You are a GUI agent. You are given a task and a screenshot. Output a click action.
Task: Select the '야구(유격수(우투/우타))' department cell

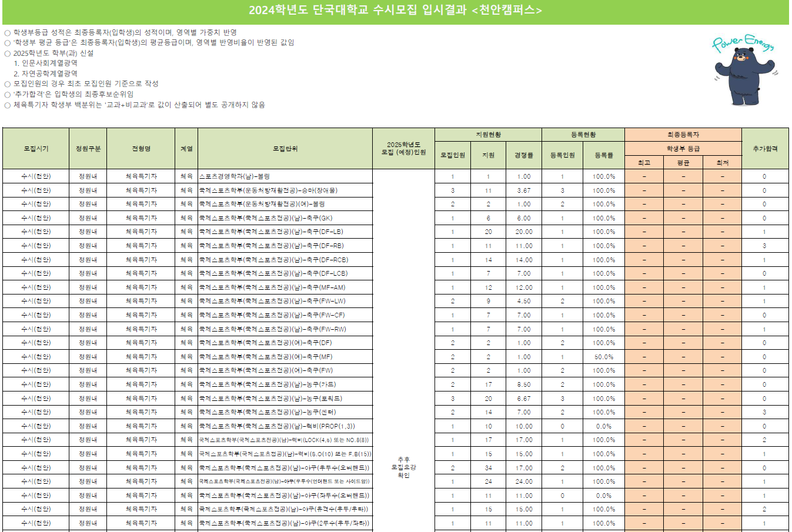tap(285, 509)
